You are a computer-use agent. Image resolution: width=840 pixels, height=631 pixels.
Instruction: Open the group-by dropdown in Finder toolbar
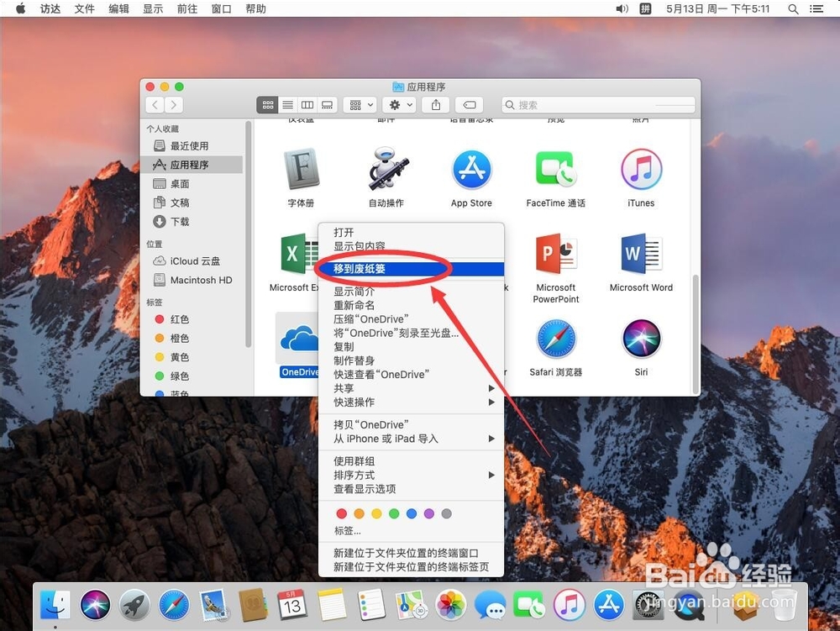coord(360,105)
